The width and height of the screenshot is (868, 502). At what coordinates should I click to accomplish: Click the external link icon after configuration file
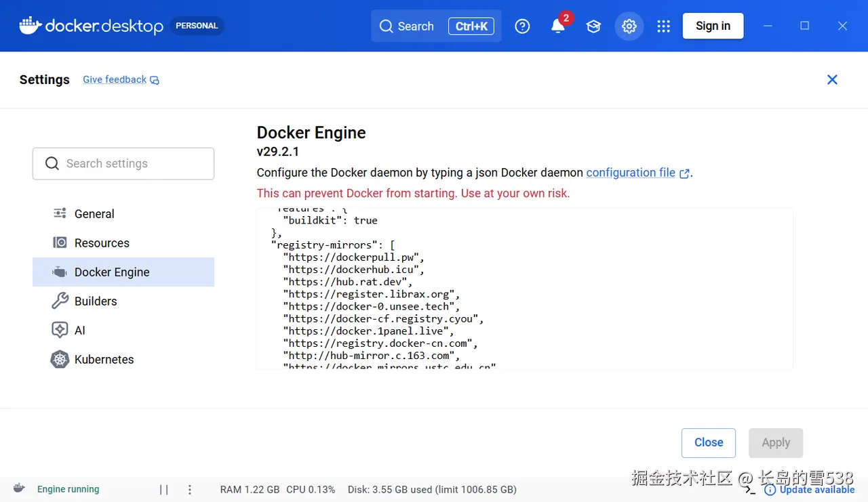[684, 173]
